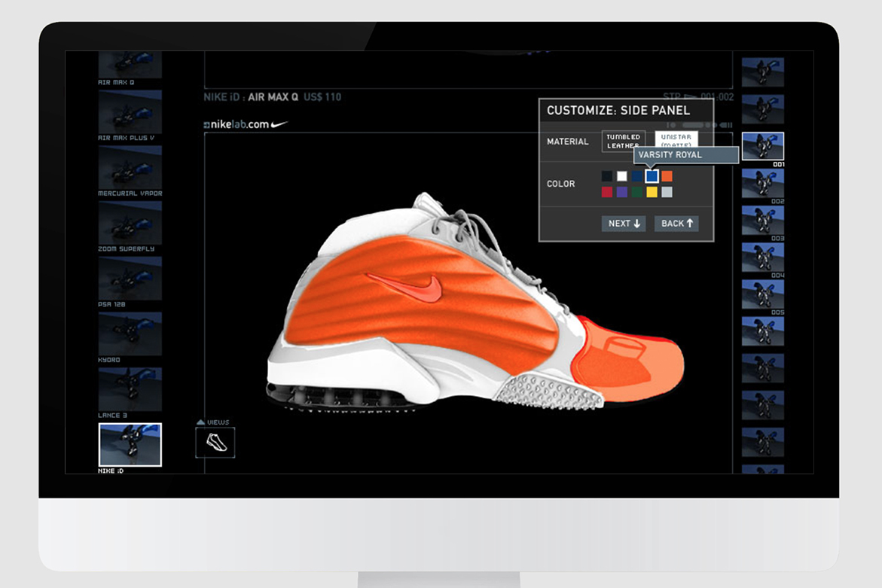Go to the next part with NEXT
882x588 pixels.
pyautogui.click(x=623, y=224)
